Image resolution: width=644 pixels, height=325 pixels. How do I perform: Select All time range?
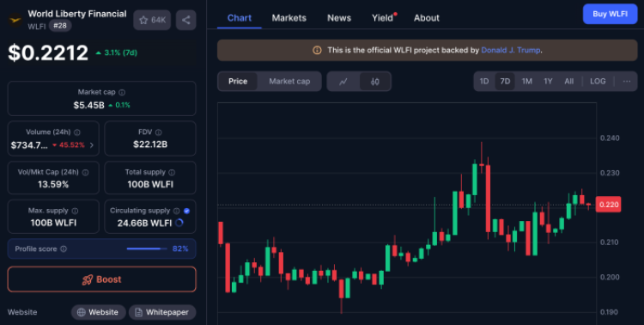coord(568,82)
